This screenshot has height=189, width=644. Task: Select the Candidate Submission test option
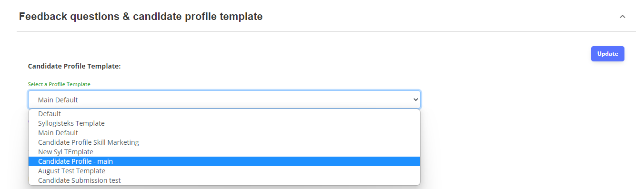click(224, 180)
